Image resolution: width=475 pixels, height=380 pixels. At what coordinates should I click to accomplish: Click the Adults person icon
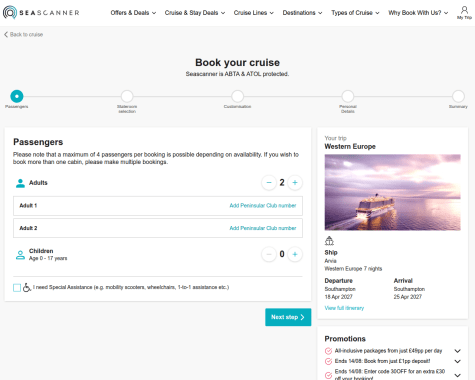[x=20, y=183]
